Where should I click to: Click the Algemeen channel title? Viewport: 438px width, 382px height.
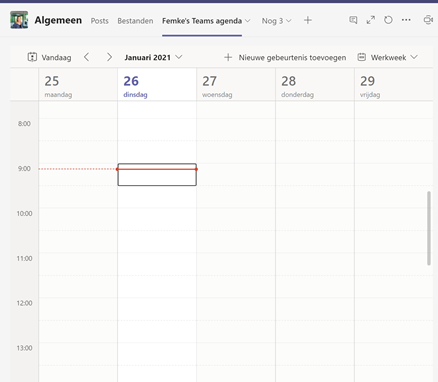point(58,20)
